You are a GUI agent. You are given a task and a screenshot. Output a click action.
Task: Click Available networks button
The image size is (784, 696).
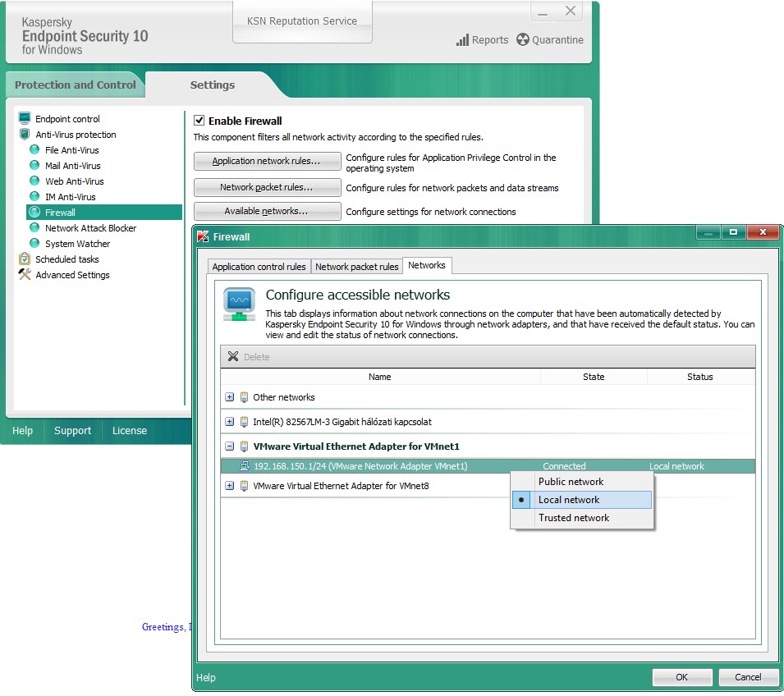[268, 211]
